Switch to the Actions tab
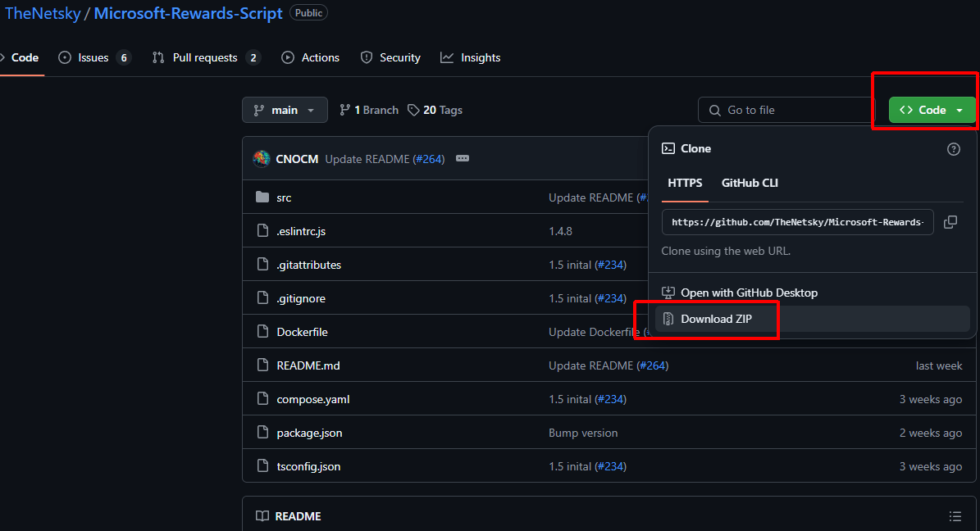This screenshot has height=531, width=980. pos(311,57)
